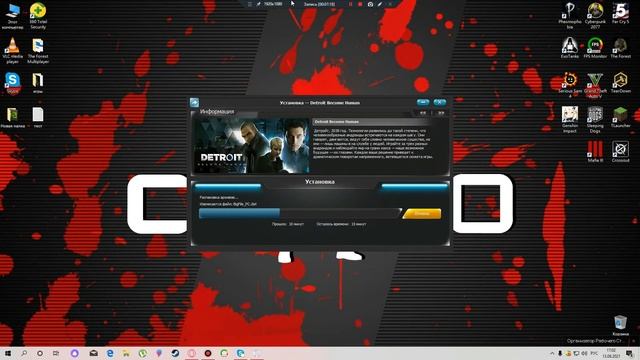Click the installer app icon in the title bar
Screen dimensions: 640x360
(194, 102)
